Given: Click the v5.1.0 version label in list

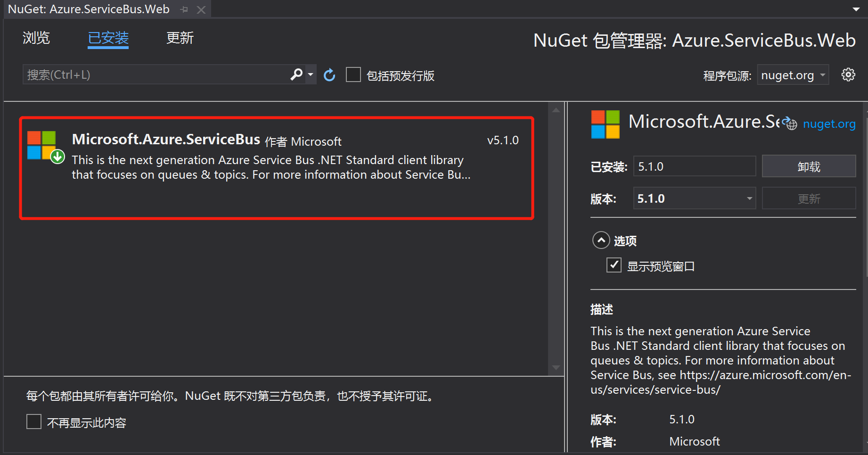Looking at the screenshot, I should pos(503,140).
